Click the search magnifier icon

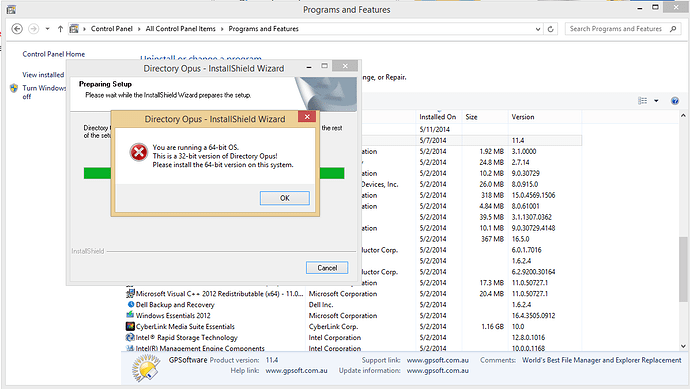tap(673, 29)
